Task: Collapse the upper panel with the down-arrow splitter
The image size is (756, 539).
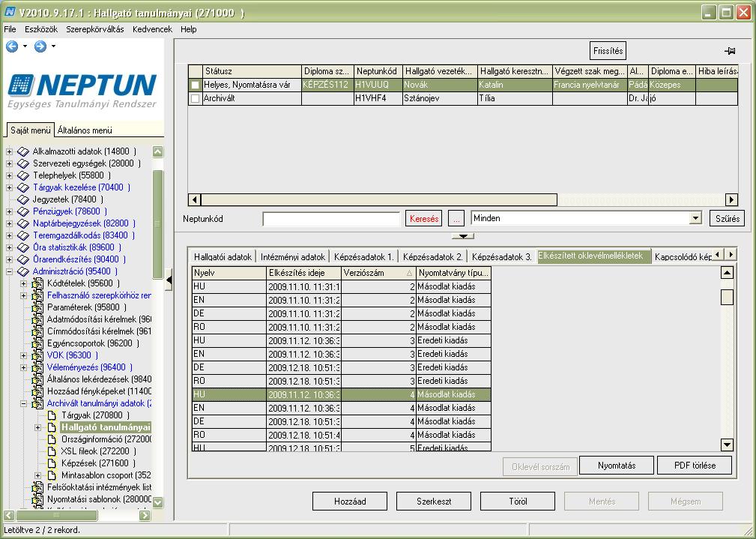Action: [x=463, y=236]
